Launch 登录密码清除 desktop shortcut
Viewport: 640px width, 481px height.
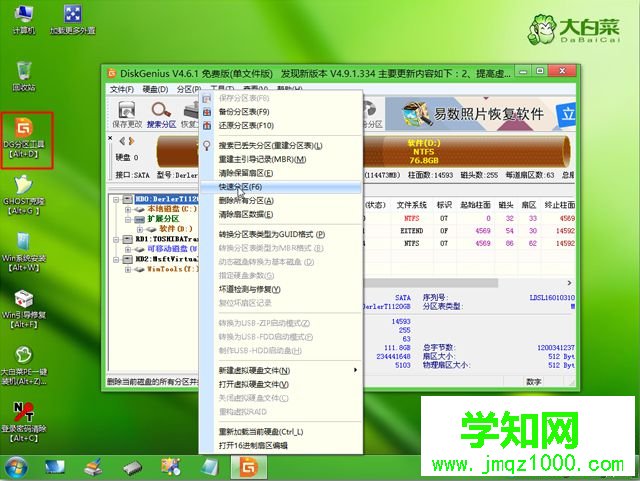tap(24, 422)
